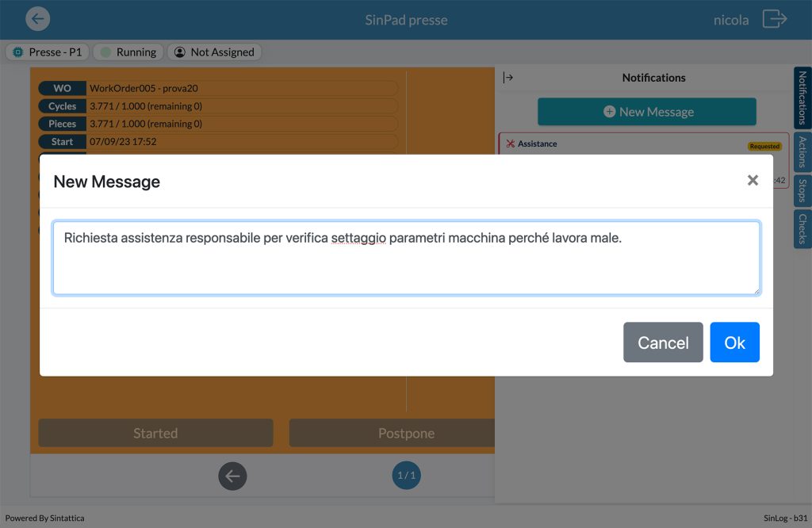Image resolution: width=812 pixels, height=528 pixels.
Task: Switch to the Actions side tab
Action: (x=802, y=151)
